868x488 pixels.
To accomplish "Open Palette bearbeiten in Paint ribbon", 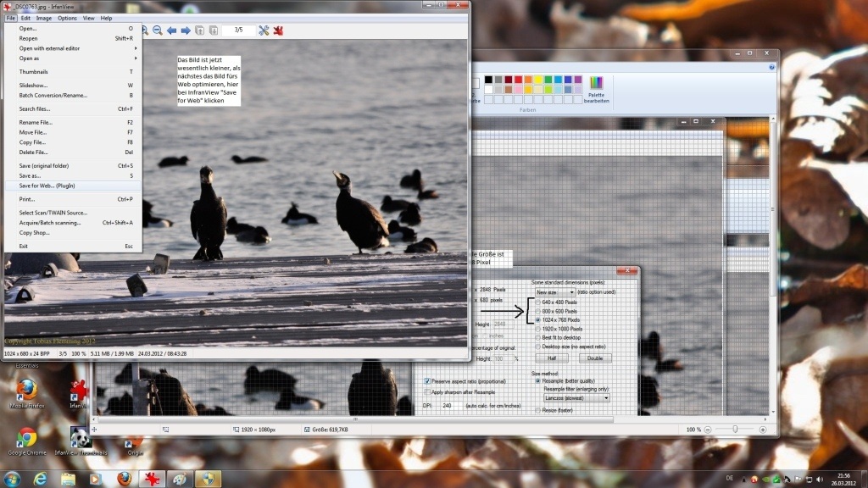I will coord(596,90).
